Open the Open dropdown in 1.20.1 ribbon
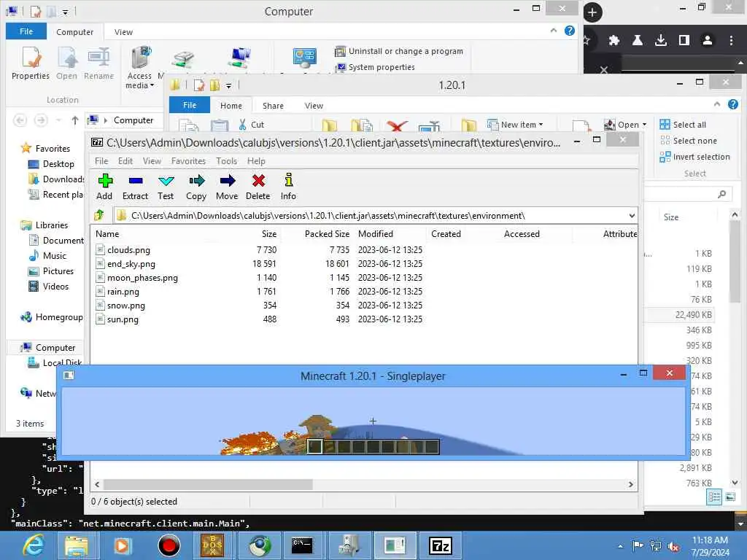 625,124
